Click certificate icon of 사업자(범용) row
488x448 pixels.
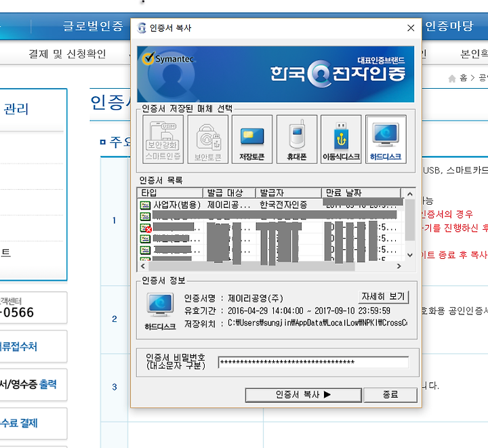click(x=145, y=205)
